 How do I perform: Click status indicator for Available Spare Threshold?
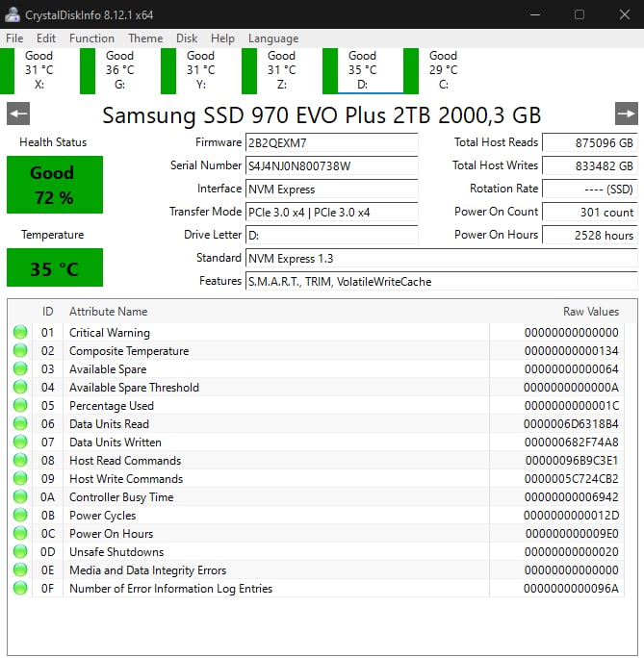(x=20, y=387)
